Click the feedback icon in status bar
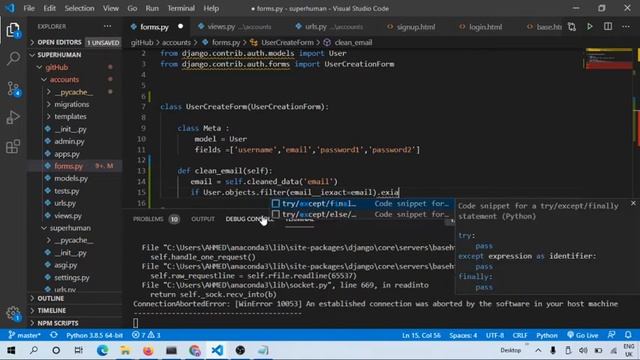This screenshot has height=360, width=640. click(x=611, y=335)
